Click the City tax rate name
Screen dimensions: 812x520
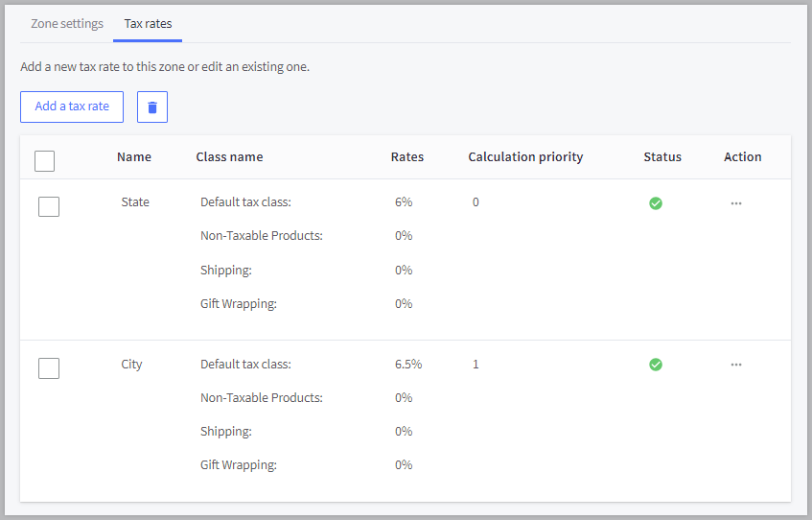131,365
